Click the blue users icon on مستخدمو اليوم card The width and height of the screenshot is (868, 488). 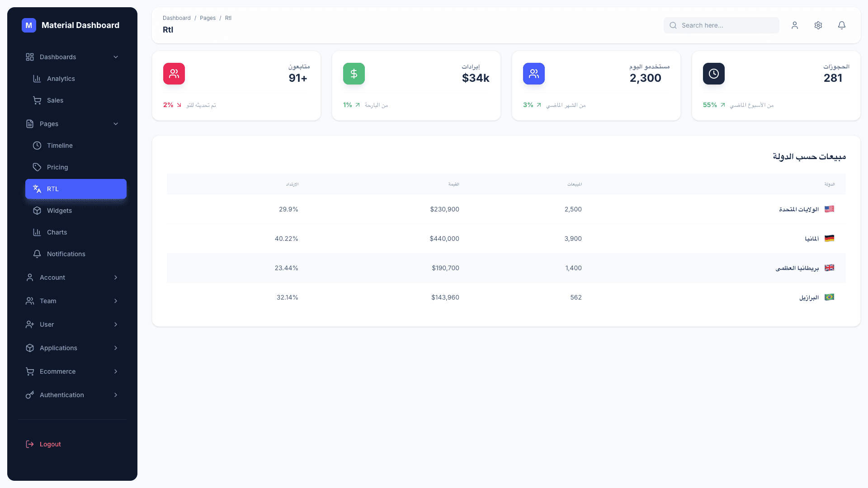point(533,73)
